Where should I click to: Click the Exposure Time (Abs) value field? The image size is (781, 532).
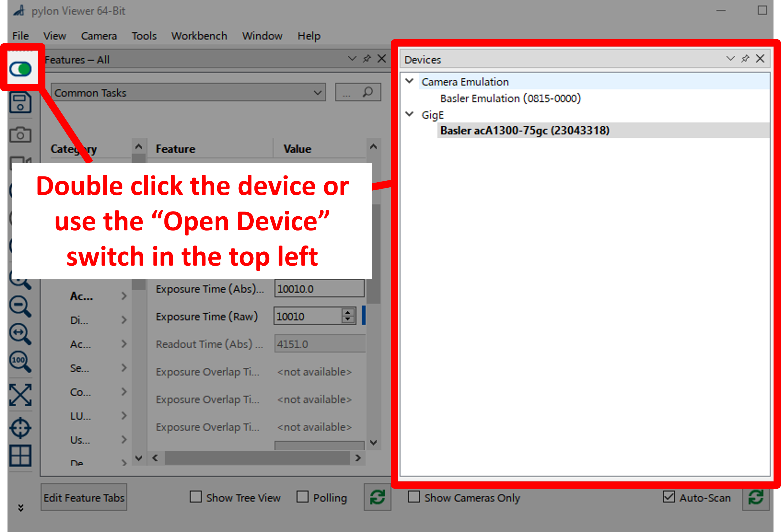[x=319, y=289]
